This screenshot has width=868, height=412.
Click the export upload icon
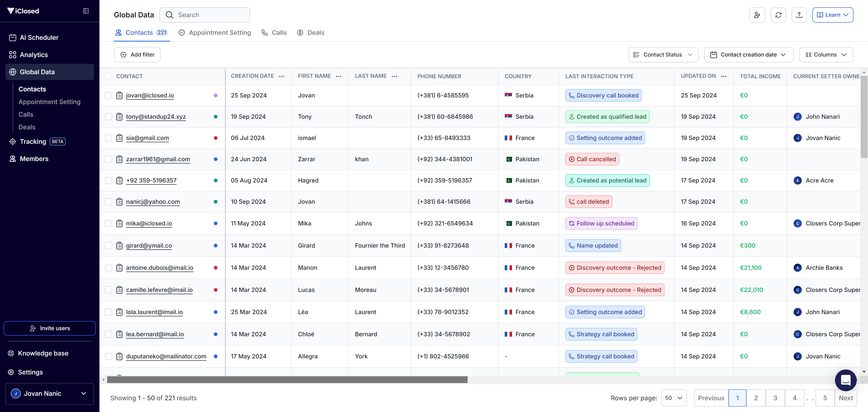pos(799,15)
